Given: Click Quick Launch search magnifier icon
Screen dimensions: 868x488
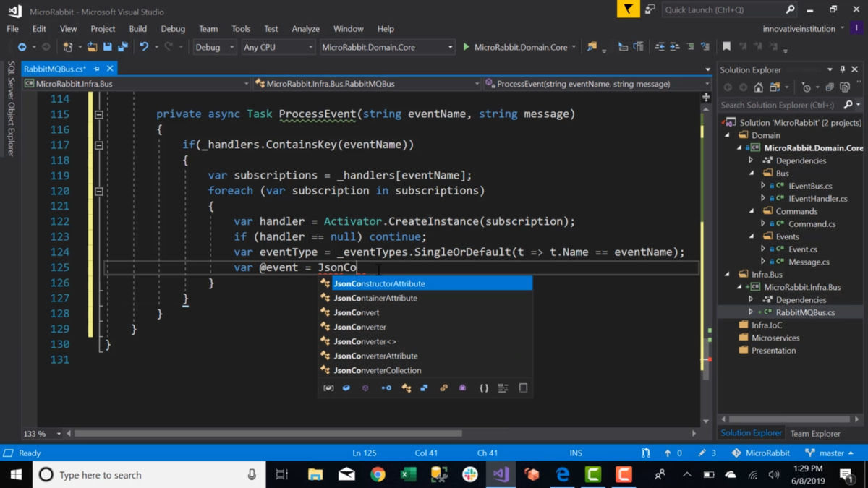Looking at the screenshot, I should (790, 9).
